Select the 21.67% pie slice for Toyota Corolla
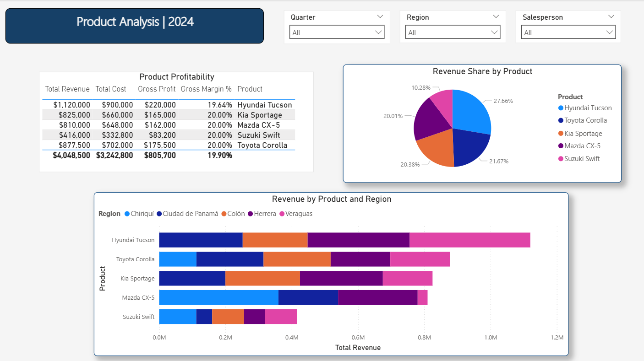Image resolution: width=644 pixels, height=361 pixels. 470,146
